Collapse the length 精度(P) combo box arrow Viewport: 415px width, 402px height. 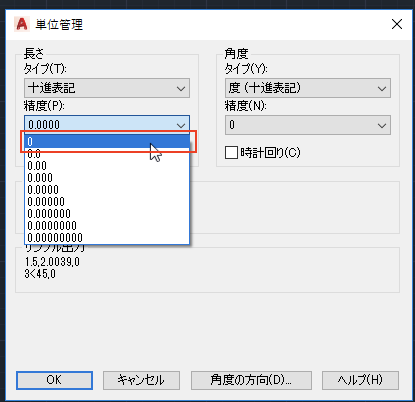pyautogui.click(x=181, y=125)
